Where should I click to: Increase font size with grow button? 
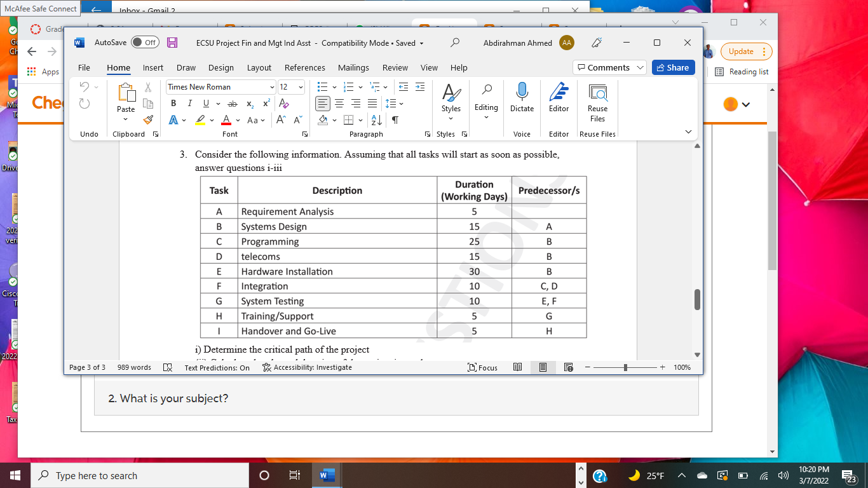[x=281, y=119]
